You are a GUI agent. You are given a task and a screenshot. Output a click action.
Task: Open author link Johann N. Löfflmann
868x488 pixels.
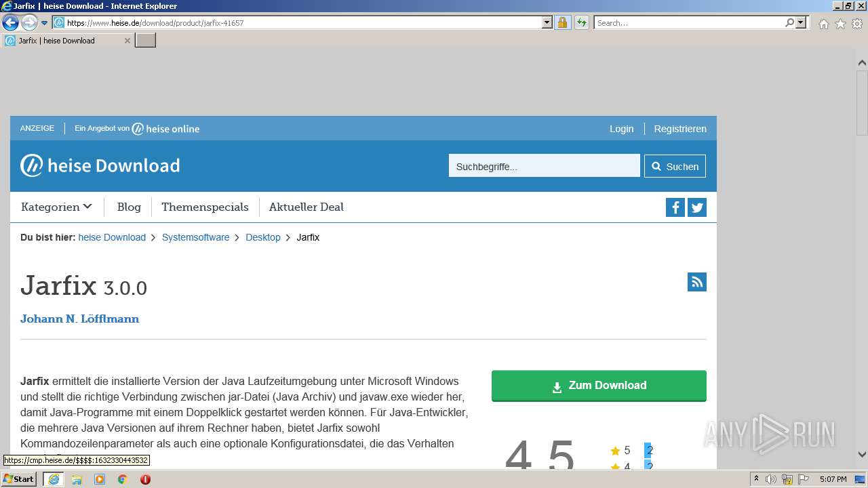79,319
